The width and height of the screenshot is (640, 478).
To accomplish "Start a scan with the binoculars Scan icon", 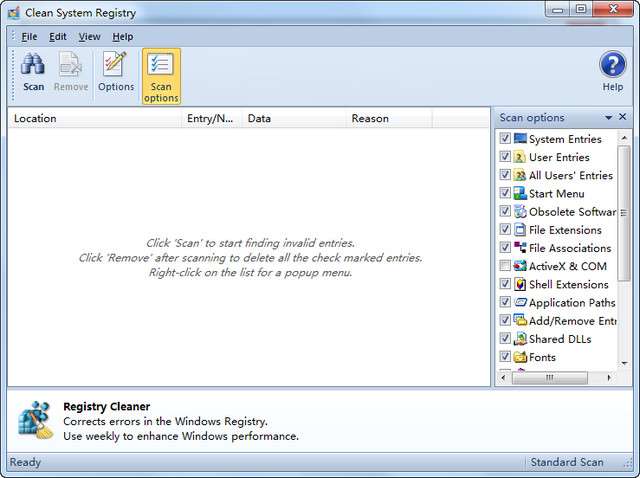I will pyautogui.click(x=33, y=63).
